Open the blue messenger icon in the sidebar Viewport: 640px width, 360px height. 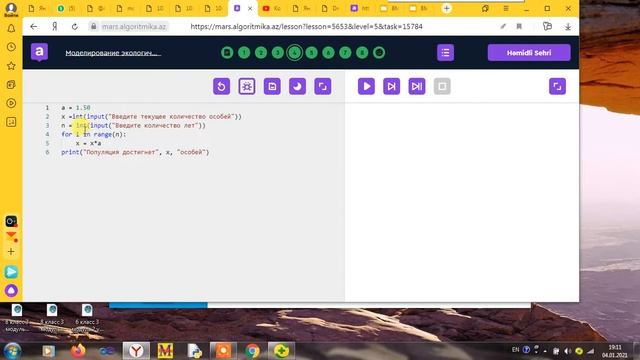pyautogui.click(x=11, y=272)
